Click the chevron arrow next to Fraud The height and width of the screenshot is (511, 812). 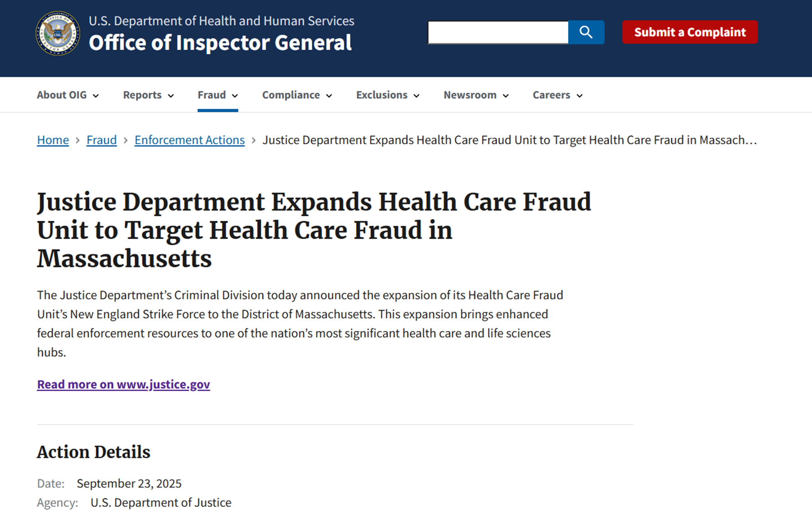tap(235, 96)
